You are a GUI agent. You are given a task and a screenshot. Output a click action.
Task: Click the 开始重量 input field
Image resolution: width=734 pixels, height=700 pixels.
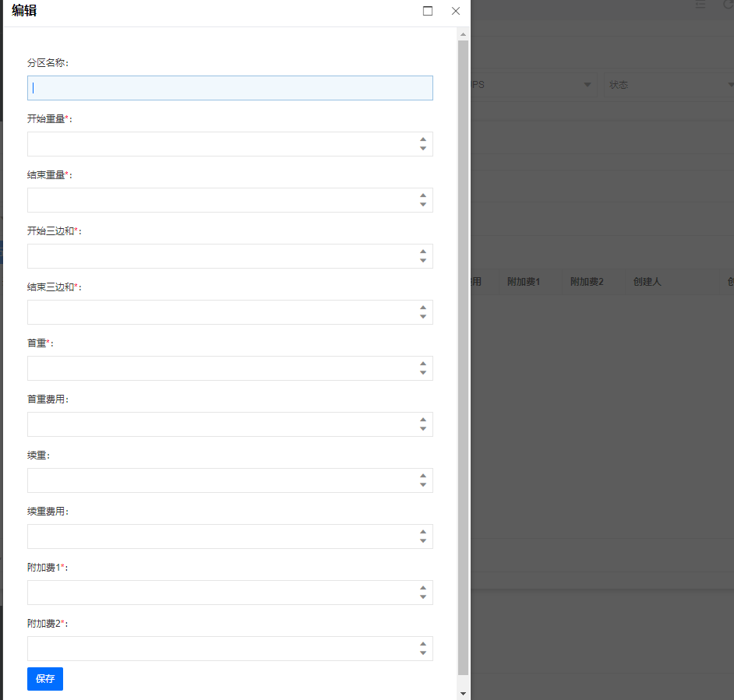coord(230,144)
